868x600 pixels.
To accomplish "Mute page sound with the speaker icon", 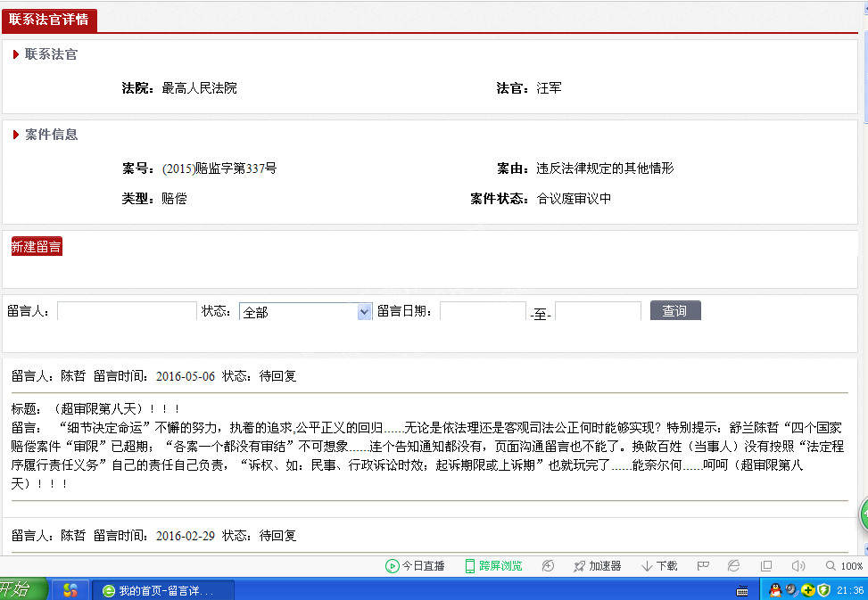I will tap(798, 566).
